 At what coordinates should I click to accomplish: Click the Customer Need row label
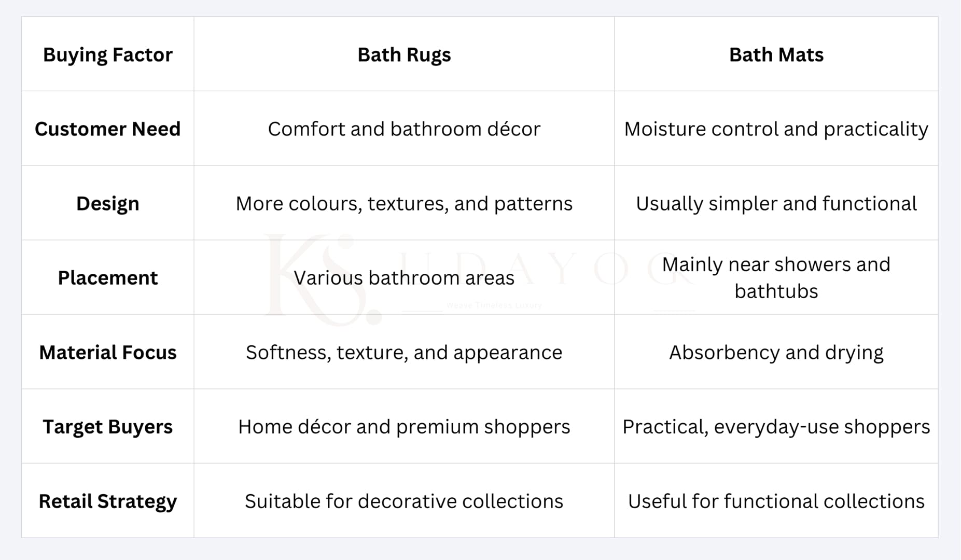[x=108, y=129]
